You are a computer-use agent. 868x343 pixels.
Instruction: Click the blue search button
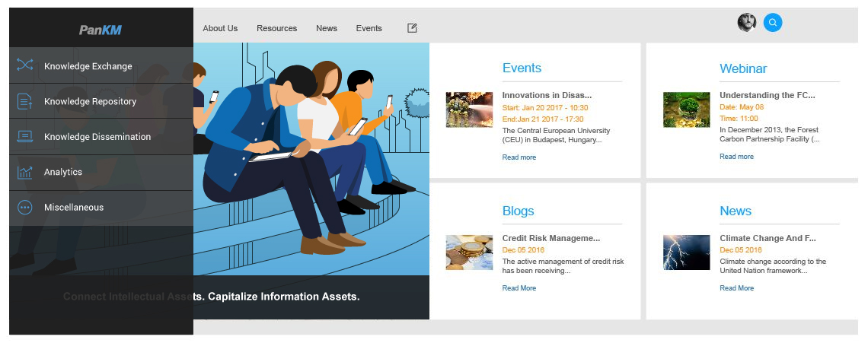pos(773,23)
